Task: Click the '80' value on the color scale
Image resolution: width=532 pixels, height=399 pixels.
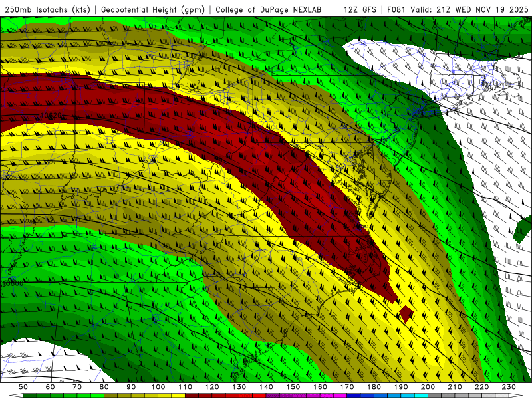Action: tap(104, 387)
